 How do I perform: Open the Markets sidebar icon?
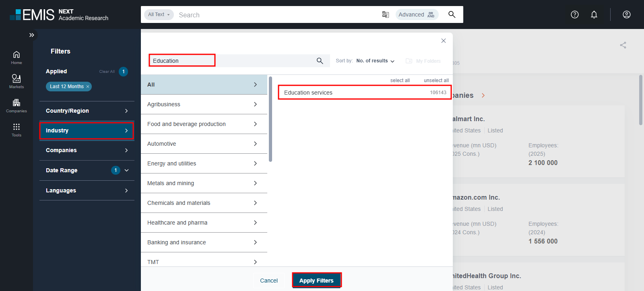17,81
